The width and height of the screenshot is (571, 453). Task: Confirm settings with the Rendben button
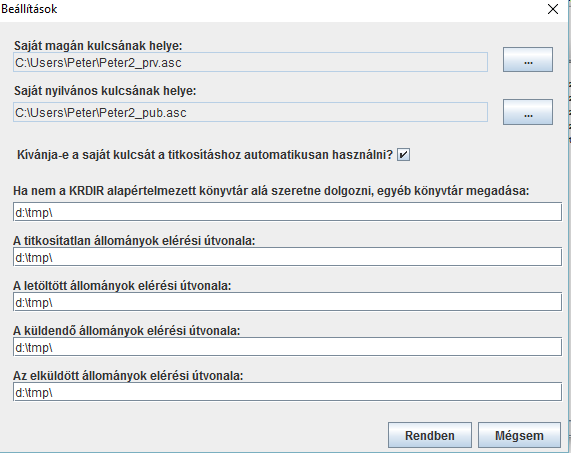pos(430,435)
